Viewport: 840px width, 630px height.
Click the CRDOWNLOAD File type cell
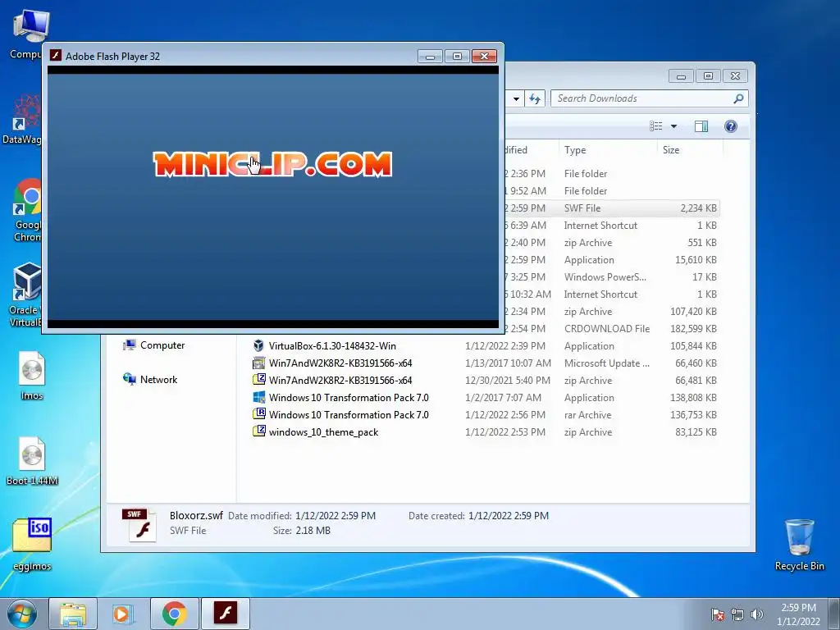(x=607, y=329)
